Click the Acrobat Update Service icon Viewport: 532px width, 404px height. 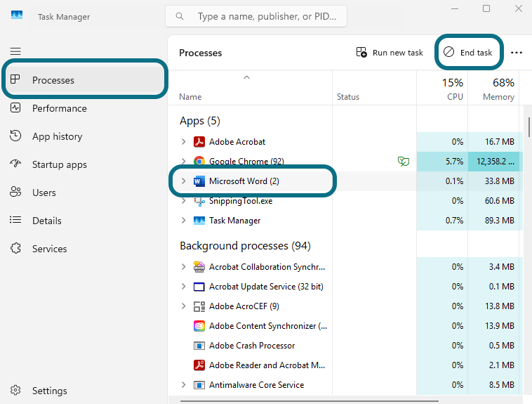[199, 287]
